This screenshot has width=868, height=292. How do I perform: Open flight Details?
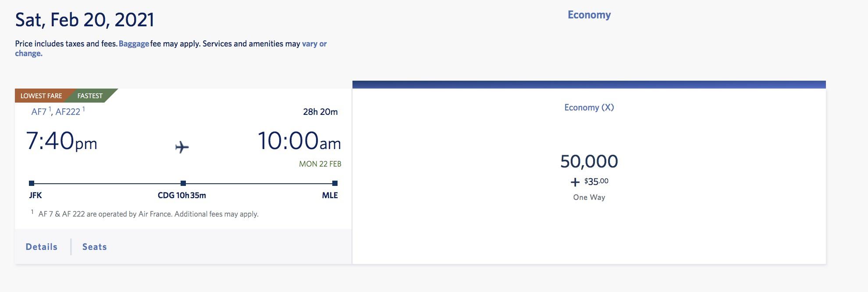point(42,247)
